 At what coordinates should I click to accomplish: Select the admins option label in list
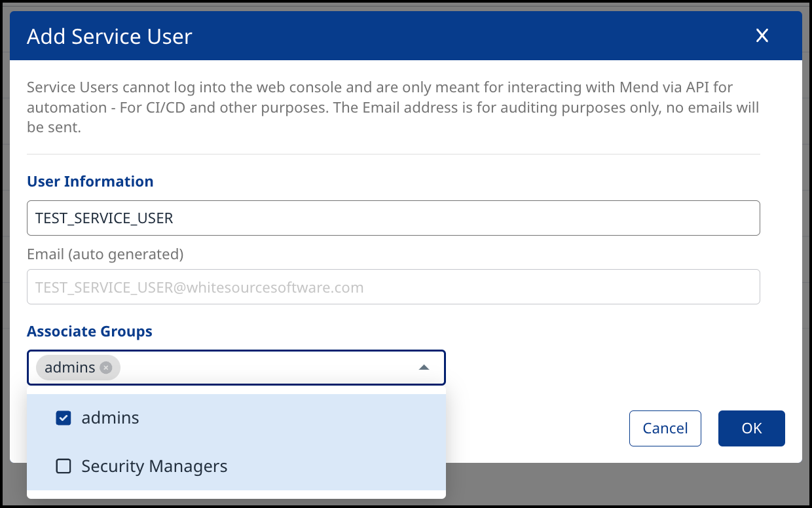110,418
